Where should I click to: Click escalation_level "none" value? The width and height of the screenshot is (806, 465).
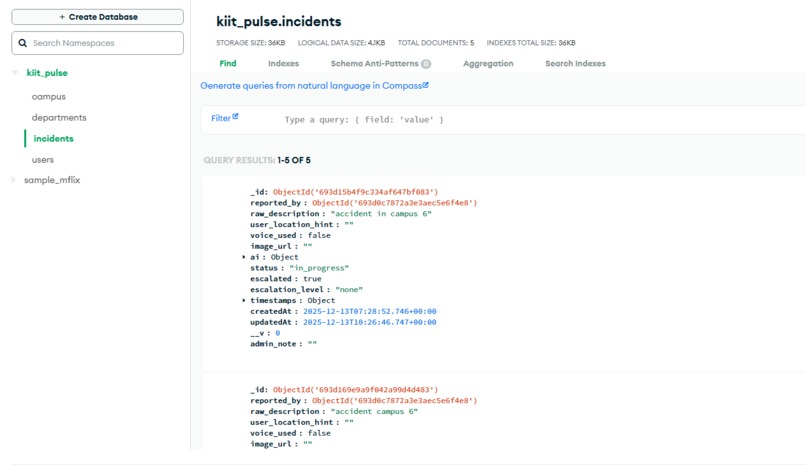coord(349,289)
